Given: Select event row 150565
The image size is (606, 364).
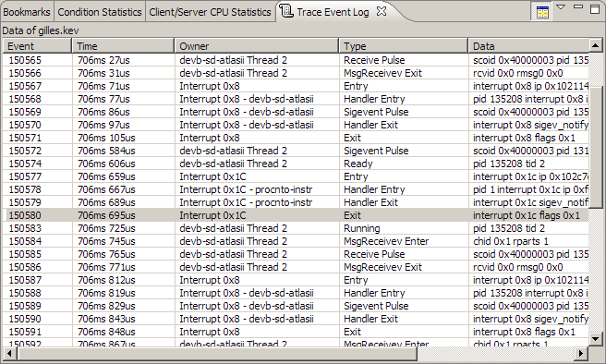Looking at the screenshot, I should point(296,60).
